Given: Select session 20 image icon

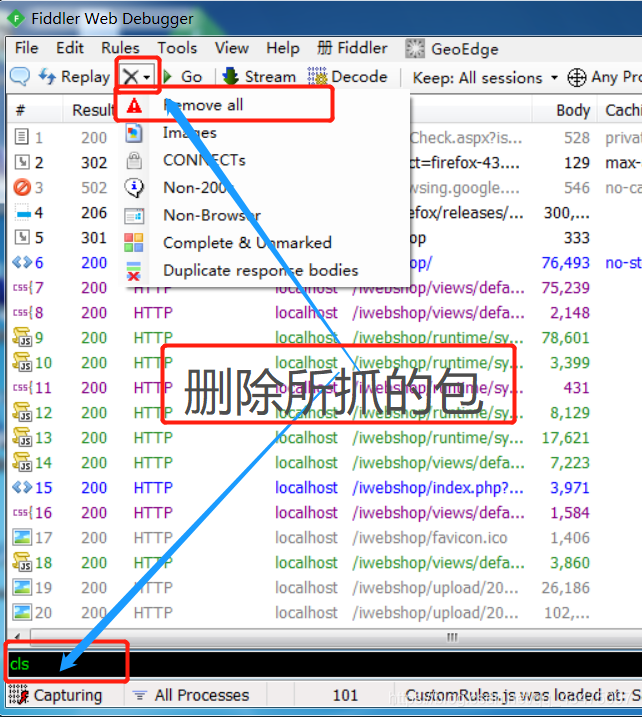Looking at the screenshot, I should (x=22, y=612).
